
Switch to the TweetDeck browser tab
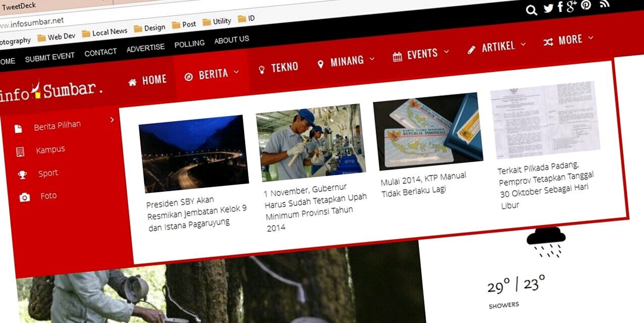[x=19, y=7]
